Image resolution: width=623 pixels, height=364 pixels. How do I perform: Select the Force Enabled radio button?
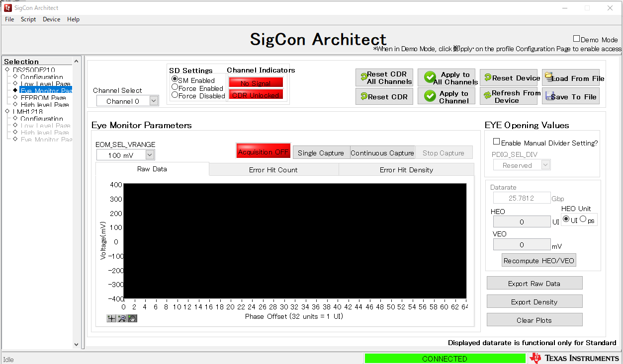pyautogui.click(x=175, y=87)
